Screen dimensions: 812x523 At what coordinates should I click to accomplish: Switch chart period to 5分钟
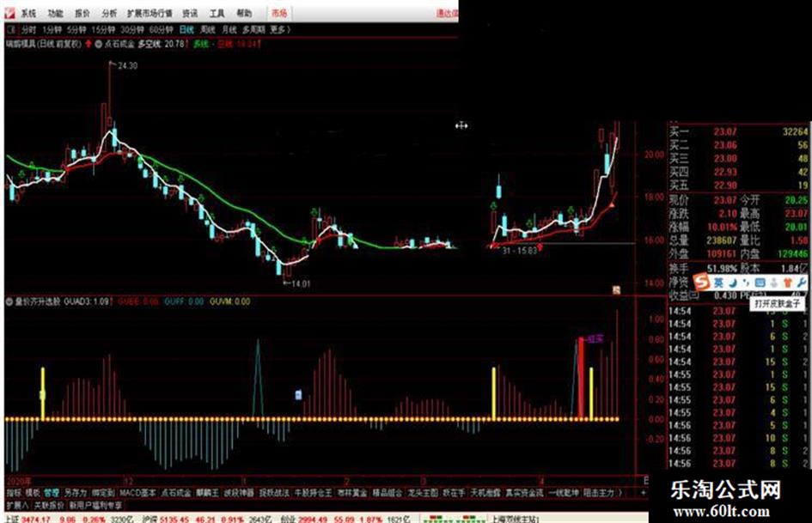pyautogui.click(x=76, y=30)
